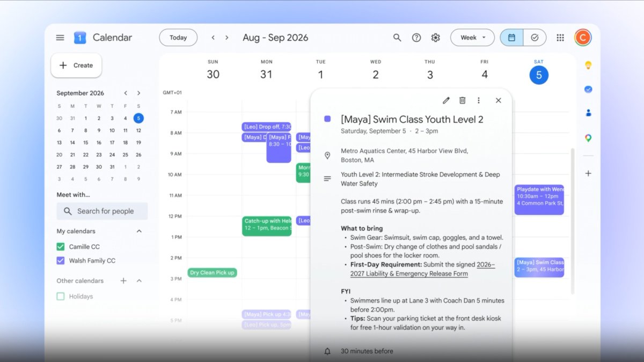This screenshot has width=644, height=362.
Task: Open Google Maps side panel icon
Action: click(x=588, y=138)
